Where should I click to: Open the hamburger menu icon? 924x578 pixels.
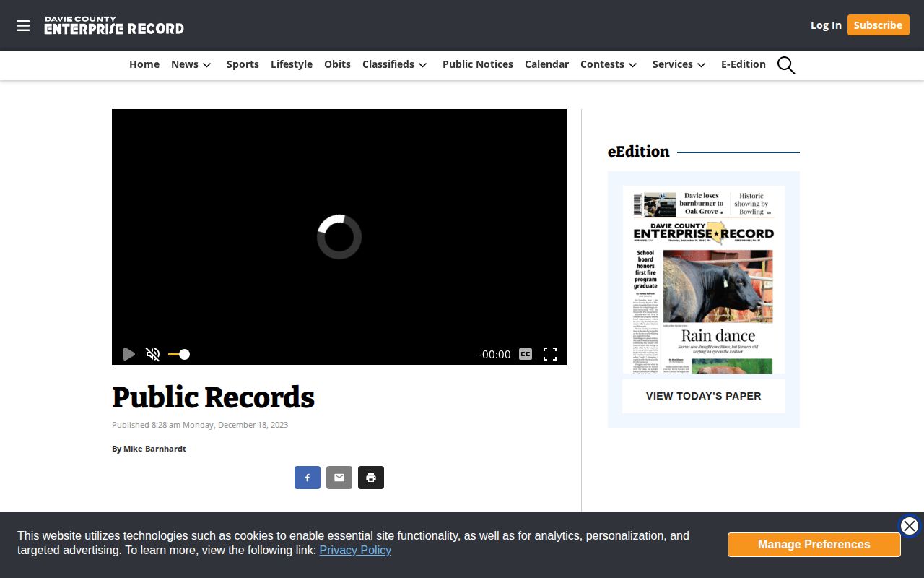click(x=23, y=26)
